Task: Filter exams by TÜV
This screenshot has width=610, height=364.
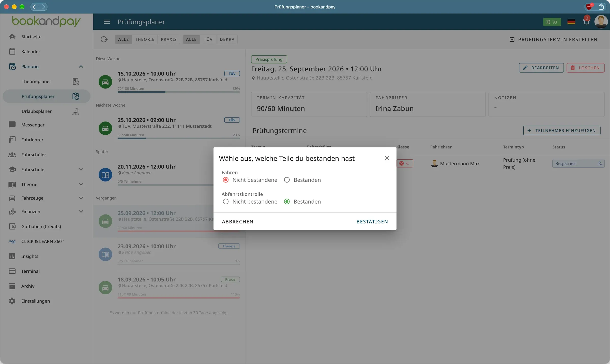Action: tap(208, 39)
